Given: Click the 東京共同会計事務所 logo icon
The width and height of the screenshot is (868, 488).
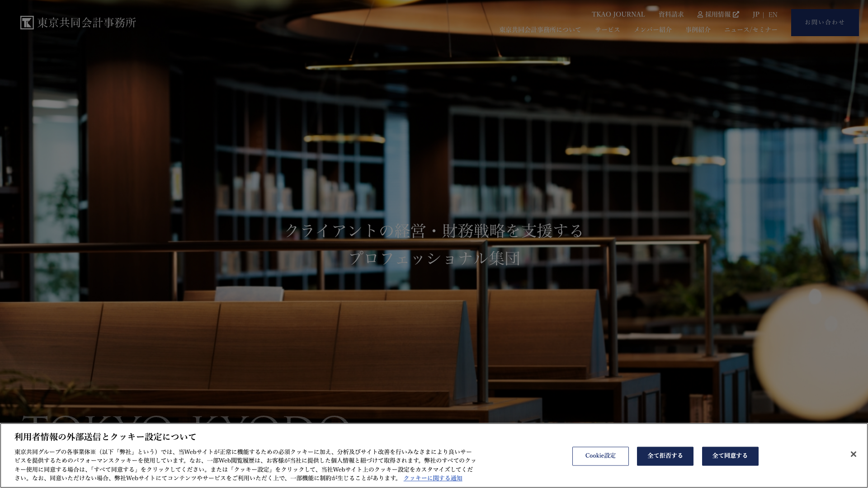Looking at the screenshot, I should pos(27,23).
